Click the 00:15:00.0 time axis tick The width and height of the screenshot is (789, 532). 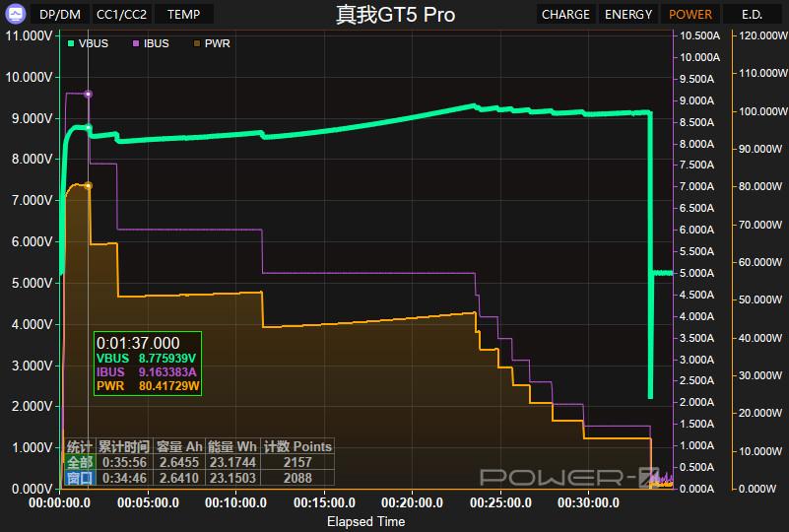tap(324, 502)
